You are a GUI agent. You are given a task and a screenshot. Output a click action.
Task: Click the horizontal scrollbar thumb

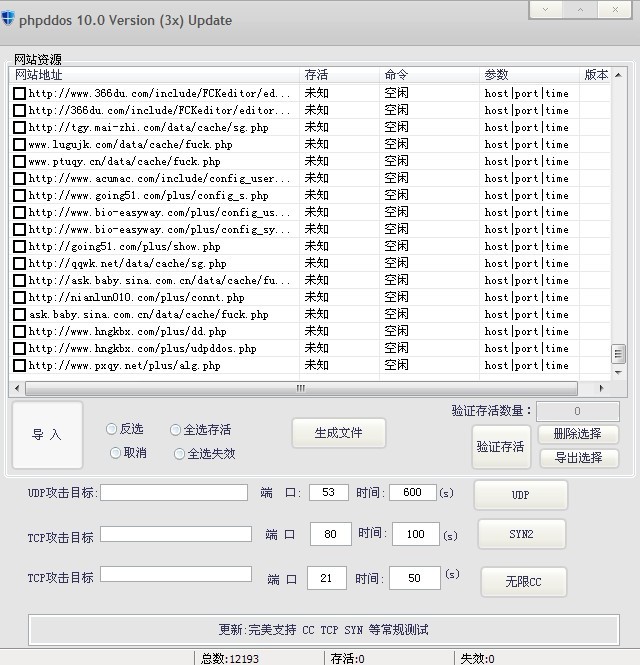click(301, 388)
